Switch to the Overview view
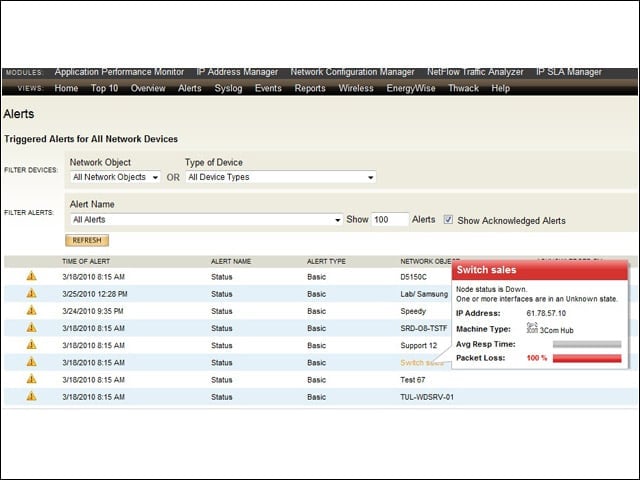This screenshot has width=640, height=480. point(148,88)
